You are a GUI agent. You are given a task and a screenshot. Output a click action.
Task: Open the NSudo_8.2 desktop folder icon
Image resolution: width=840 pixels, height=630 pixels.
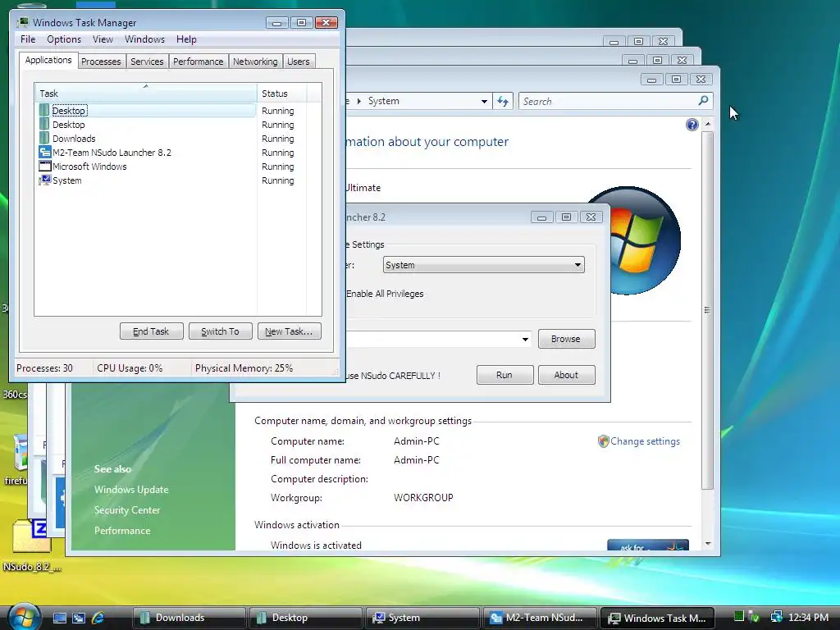pos(31,535)
